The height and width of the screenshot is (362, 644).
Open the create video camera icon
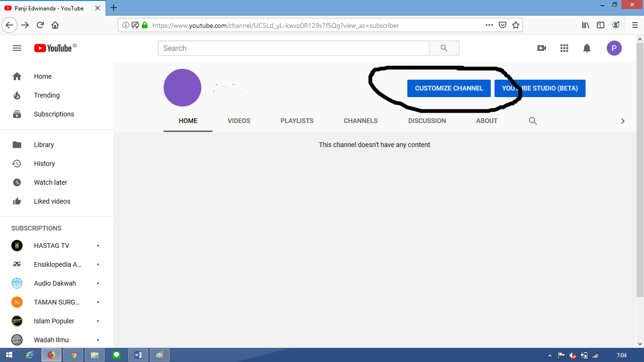[x=542, y=48]
